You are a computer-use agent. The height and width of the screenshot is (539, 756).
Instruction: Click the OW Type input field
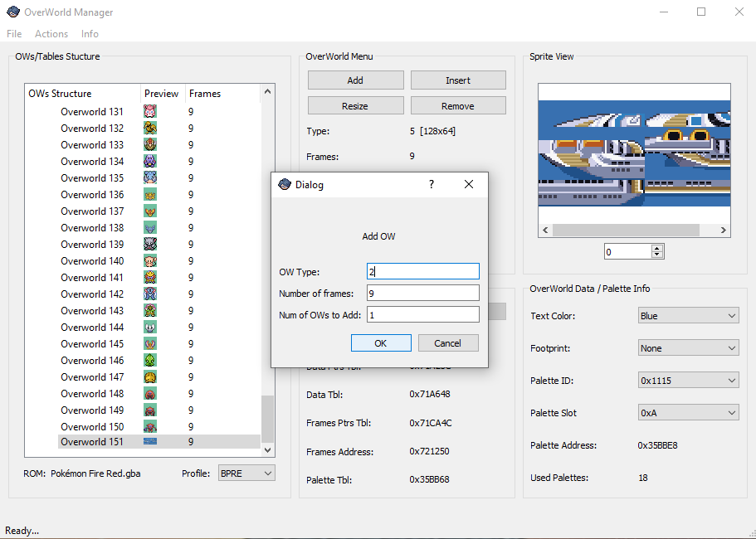(x=422, y=271)
